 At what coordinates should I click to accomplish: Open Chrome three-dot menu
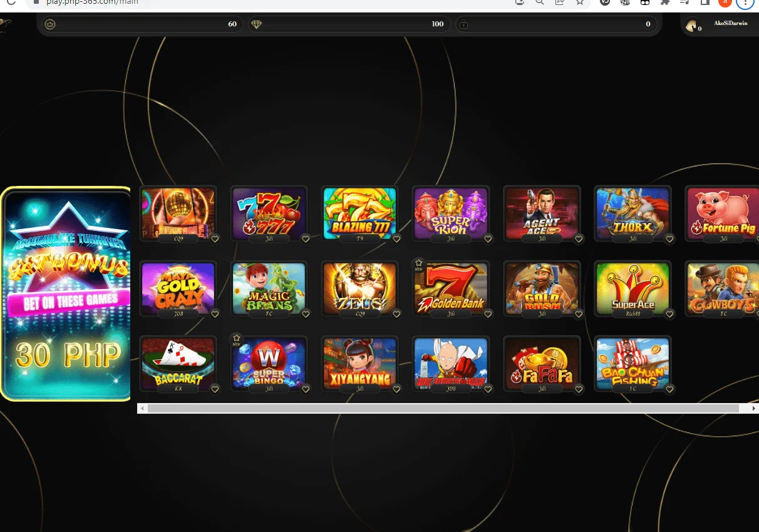(x=745, y=3)
